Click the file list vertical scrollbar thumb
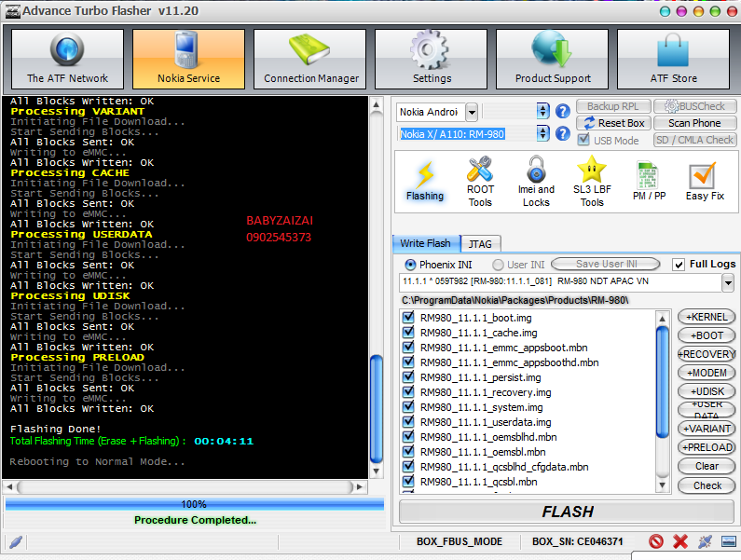This screenshot has width=741, height=560. tap(662, 382)
